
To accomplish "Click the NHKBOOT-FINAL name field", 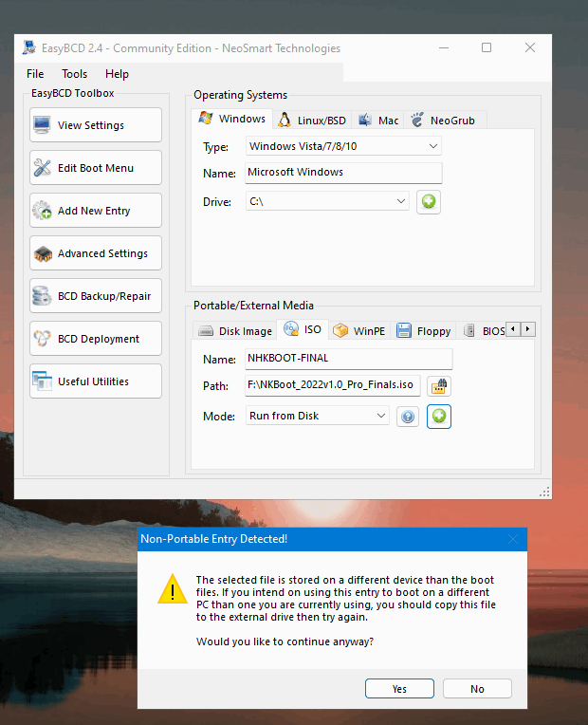I will click(349, 359).
